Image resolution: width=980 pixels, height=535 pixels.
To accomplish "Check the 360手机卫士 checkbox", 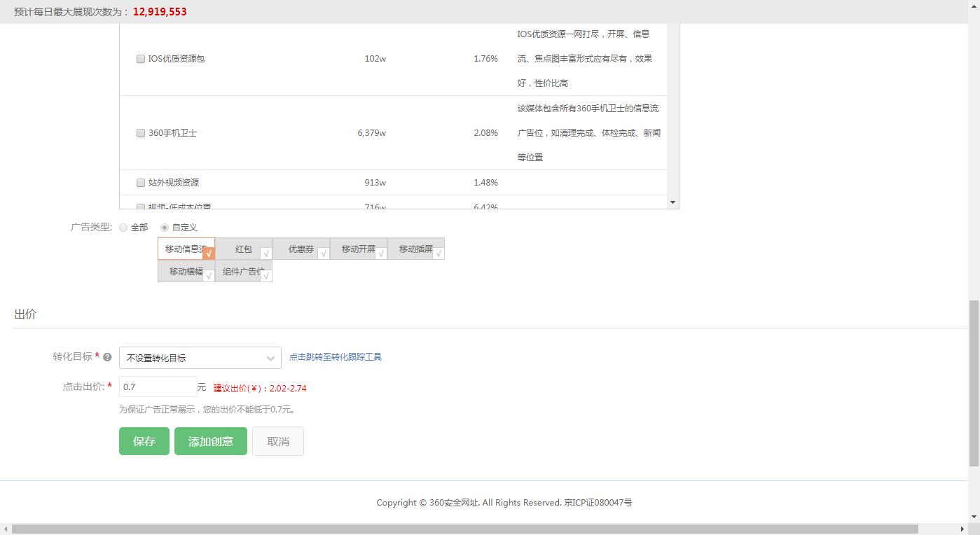I will click(x=141, y=133).
